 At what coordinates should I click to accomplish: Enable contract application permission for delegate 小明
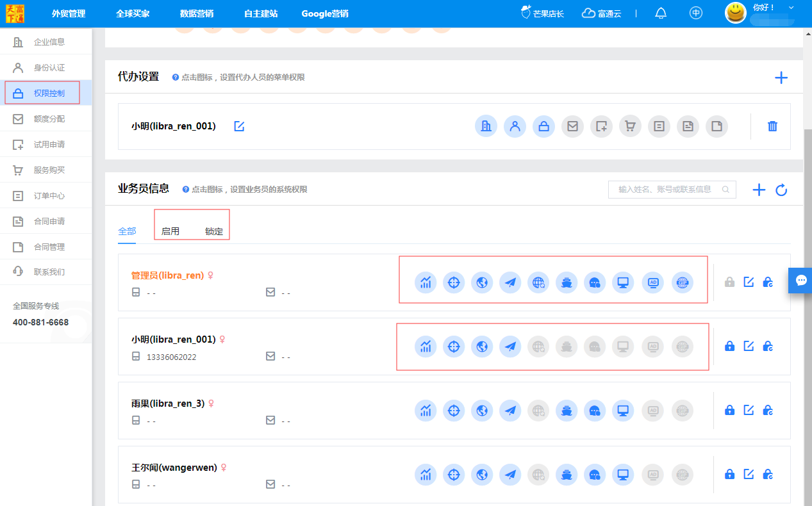pyautogui.click(x=688, y=126)
